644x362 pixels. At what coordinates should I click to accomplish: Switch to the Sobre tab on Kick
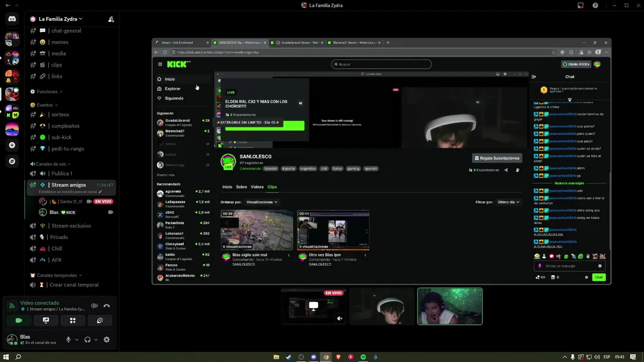(242, 187)
